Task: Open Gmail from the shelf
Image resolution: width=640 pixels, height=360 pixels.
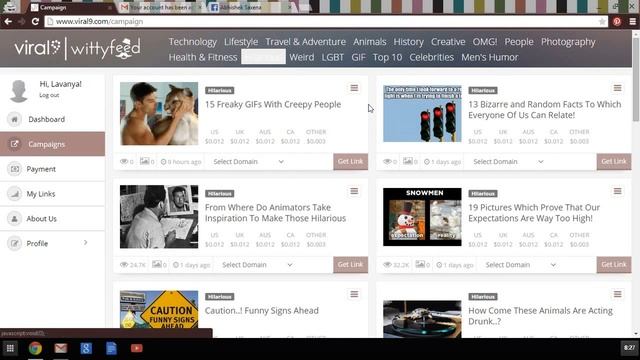Action: [x=60, y=348]
